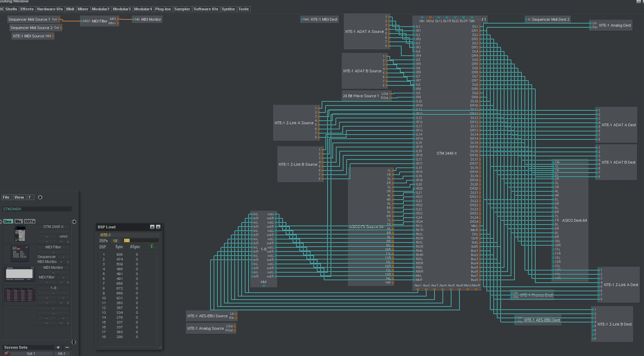Click the DSPs load meter bar
Image resolution: width=644 pixels, height=356 pixels.
[141, 240]
